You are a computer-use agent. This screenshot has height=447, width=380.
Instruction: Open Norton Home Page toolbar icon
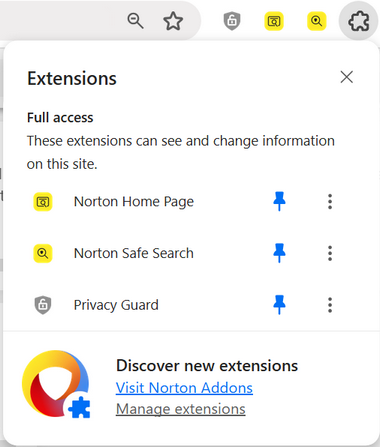point(274,21)
